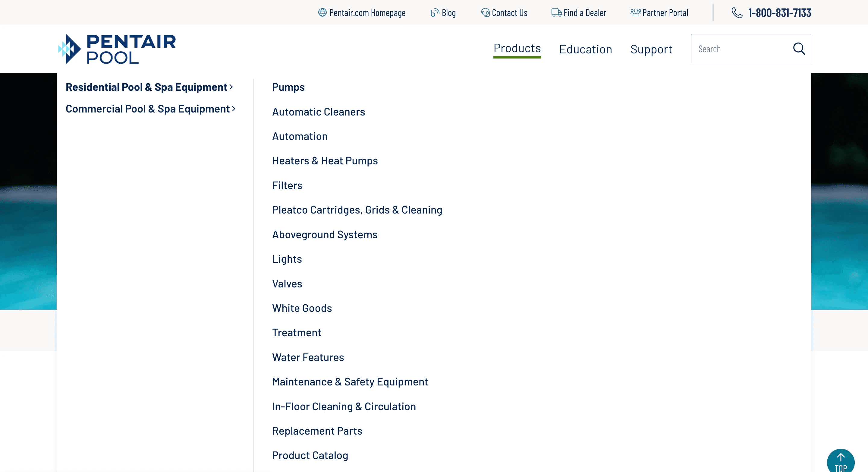Open Heaters & Heat Pumps link

[325, 160]
